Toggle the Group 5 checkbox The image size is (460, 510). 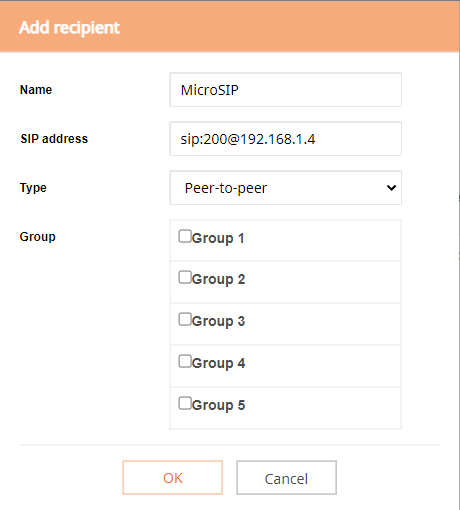coord(185,403)
